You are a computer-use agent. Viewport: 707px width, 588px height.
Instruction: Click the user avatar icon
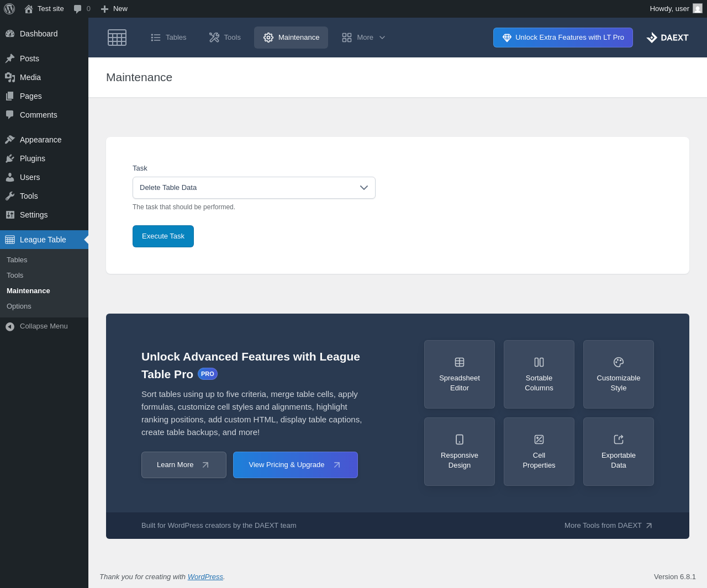(x=698, y=9)
